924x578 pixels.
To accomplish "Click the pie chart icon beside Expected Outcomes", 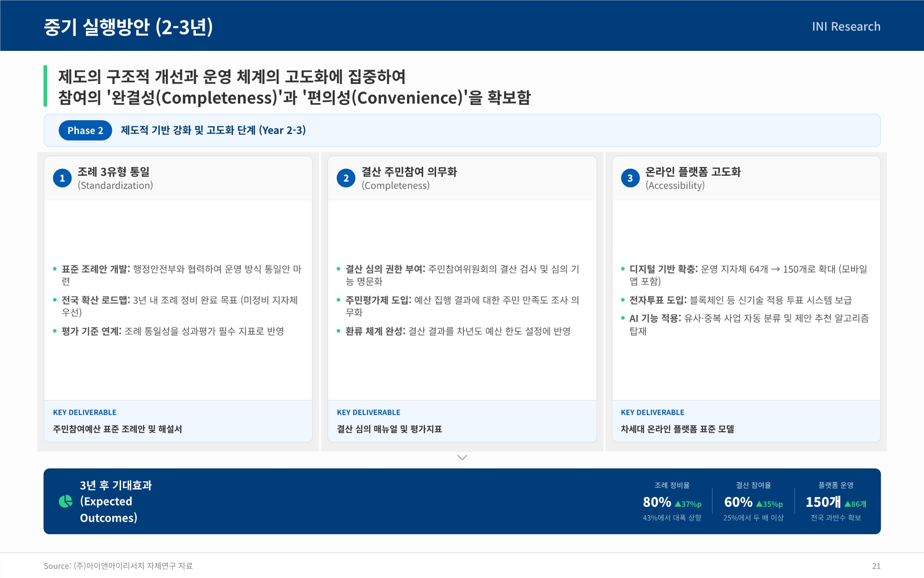I will coord(66,501).
